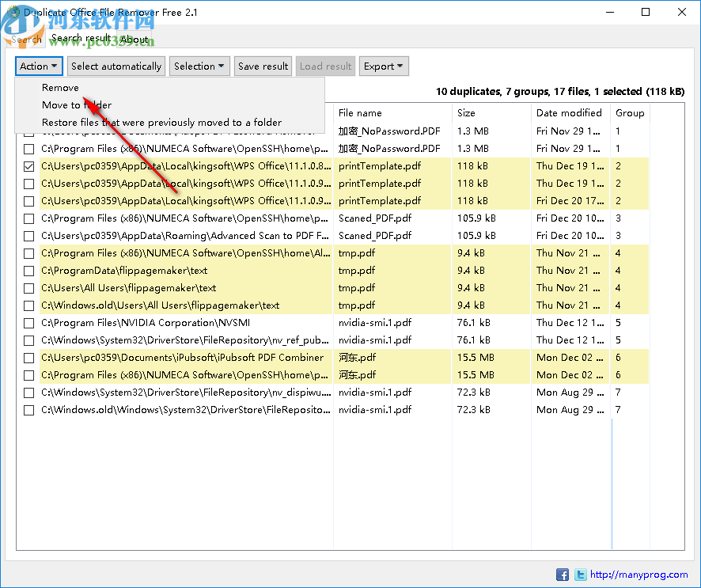
Task: Click the app icon in title bar
Action: click(12, 13)
